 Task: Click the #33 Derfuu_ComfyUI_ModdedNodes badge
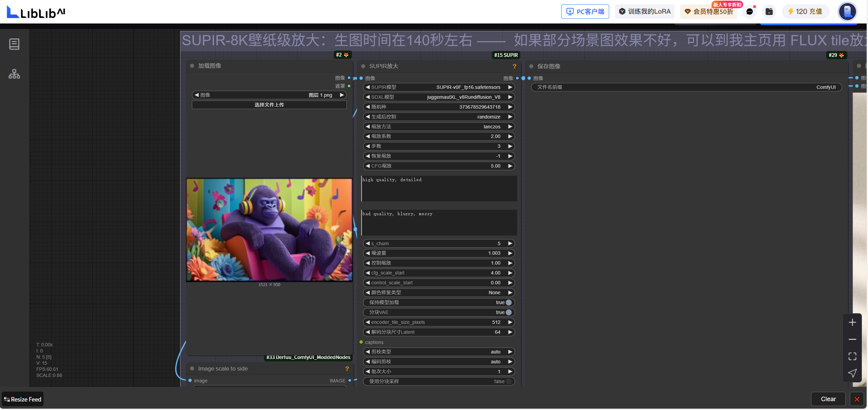click(x=308, y=357)
